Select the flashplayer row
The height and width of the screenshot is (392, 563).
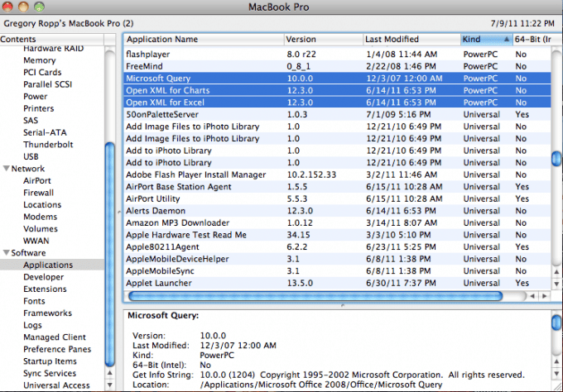337,54
